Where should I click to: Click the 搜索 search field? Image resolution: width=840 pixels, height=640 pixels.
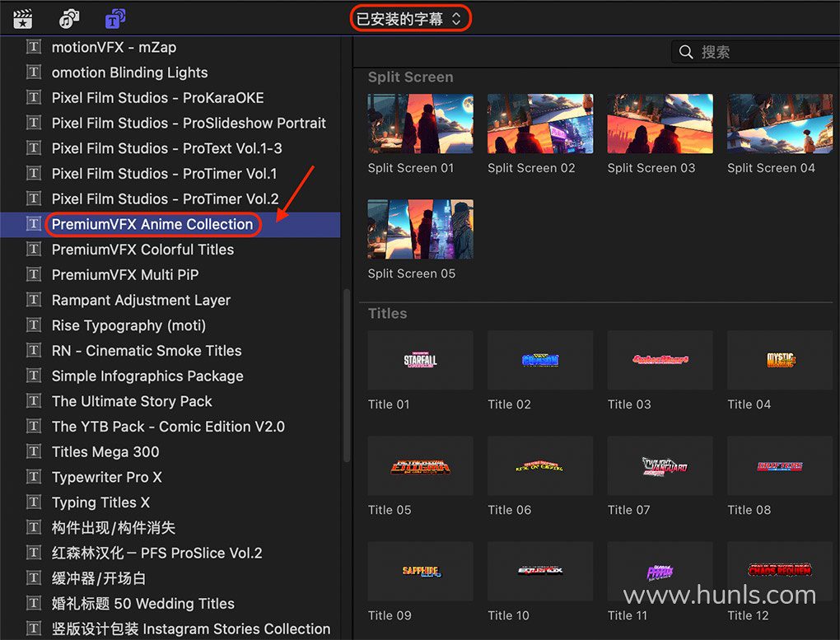[755, 52]
